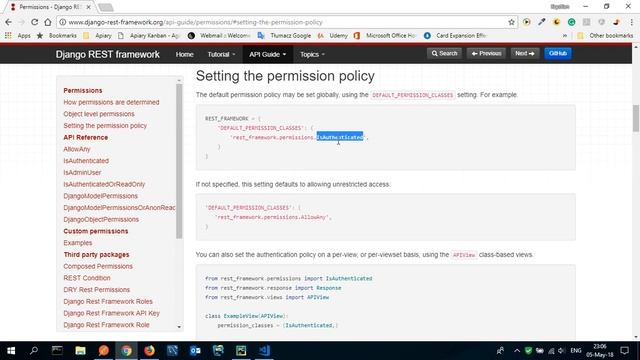Image resolution: width=640 pixels, height=360 pixels.
Task: Go to the Home nav item
Action: (184, 54)
